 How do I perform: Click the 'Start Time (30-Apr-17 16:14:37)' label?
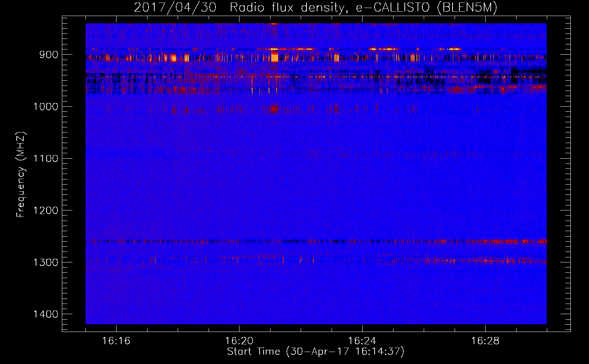point(316,352)
